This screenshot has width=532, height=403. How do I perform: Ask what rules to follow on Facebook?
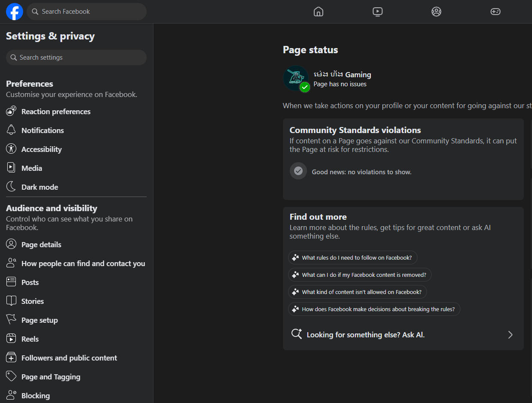(353, 258)
